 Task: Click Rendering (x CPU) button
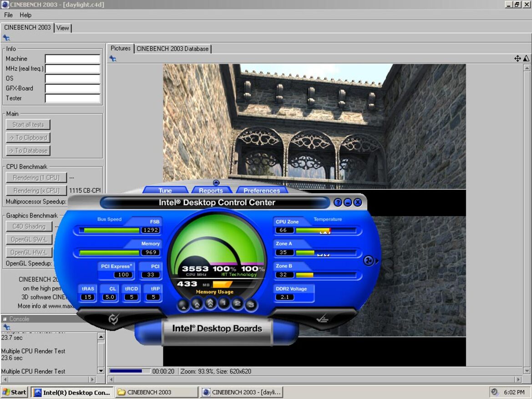(x=36, y=190)
